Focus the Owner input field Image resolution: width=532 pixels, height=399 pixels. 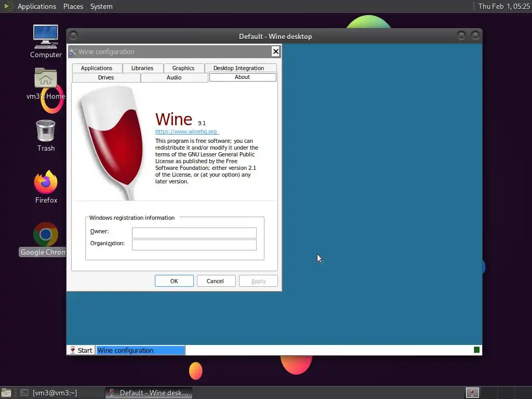click(194, 233)
